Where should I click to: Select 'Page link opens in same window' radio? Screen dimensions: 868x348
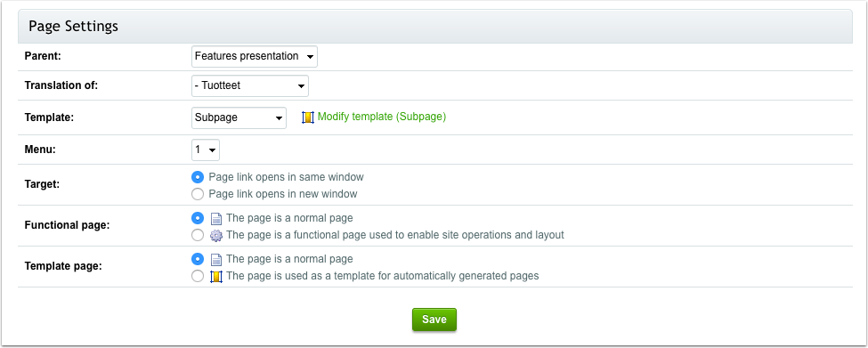tap(197, 178)
